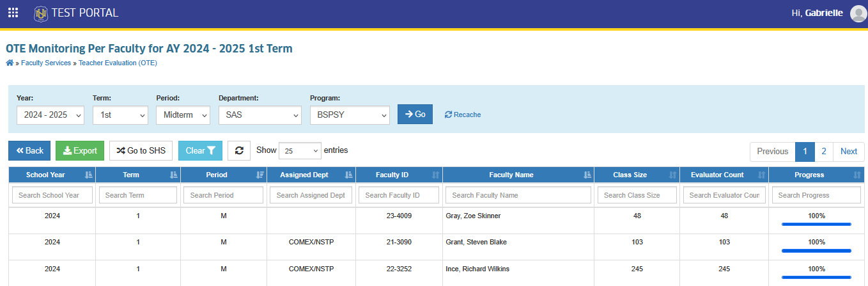Go to the Next page
Viewport: 868px width, 286px height.
tap(849, 152)
